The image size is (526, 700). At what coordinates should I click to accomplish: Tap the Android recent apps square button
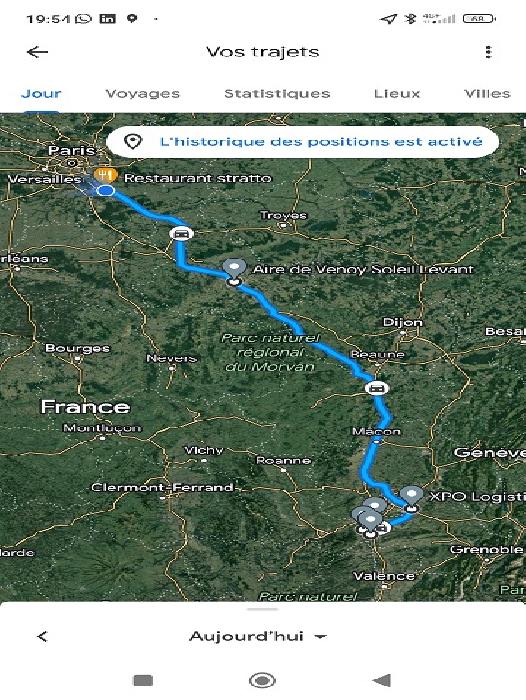[x=143, y=681]
